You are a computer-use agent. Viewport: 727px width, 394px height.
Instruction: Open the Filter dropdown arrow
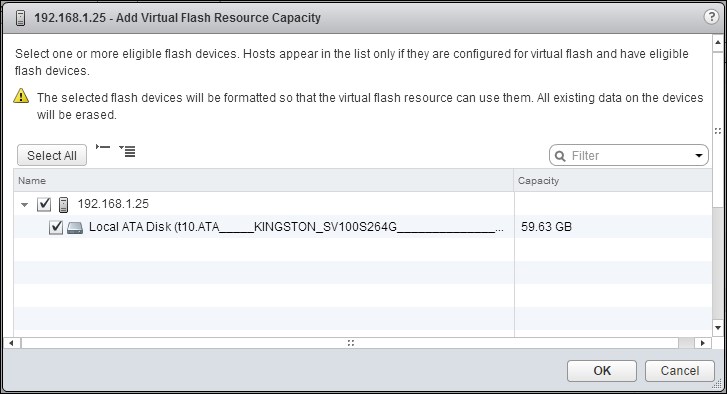[699, 156]
